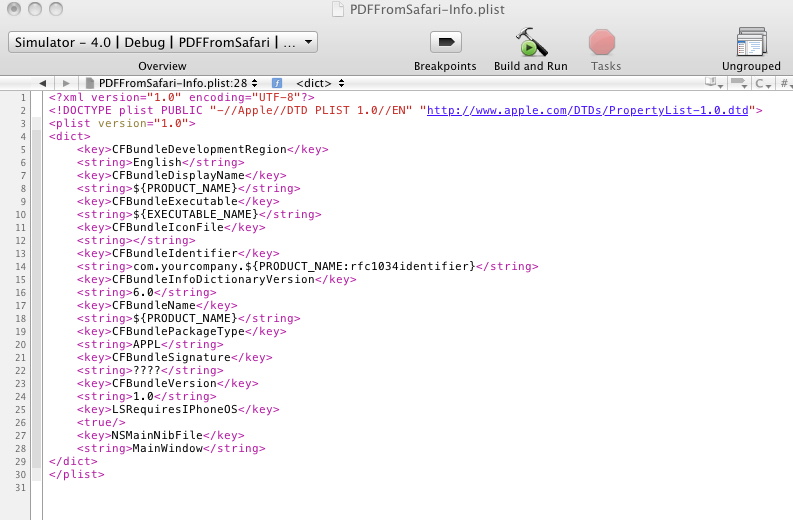This screenshot has width=793, height=520.
Task: Open the Simulator 4.0 Debug overview dropdown
Action: [x=163, y=42]
